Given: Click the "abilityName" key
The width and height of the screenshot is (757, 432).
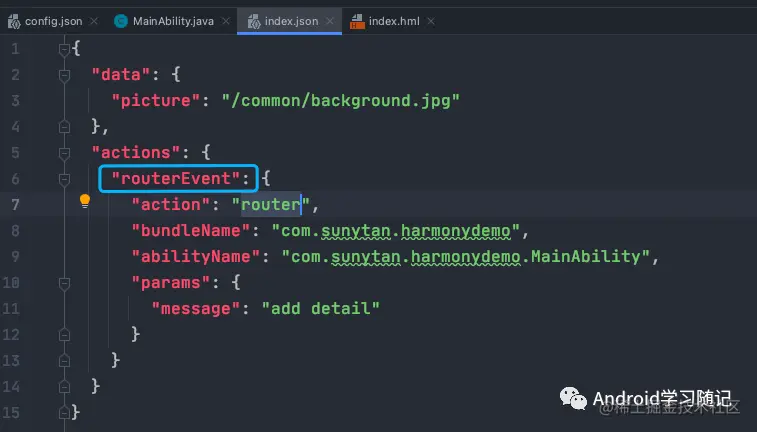Looking at the screenshot, I should coord(196,256).
